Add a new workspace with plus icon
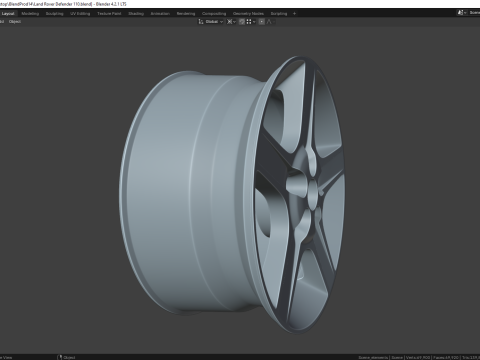Screen dimensions: 480x360 294,14
